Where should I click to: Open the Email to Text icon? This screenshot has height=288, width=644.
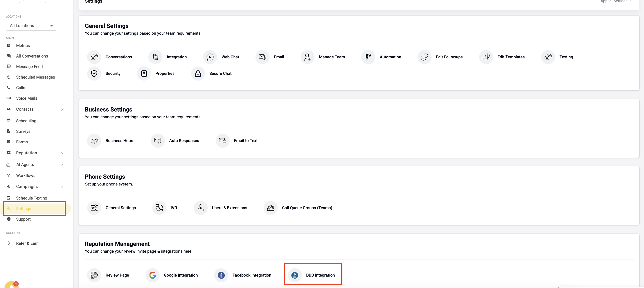pos(222,141)
